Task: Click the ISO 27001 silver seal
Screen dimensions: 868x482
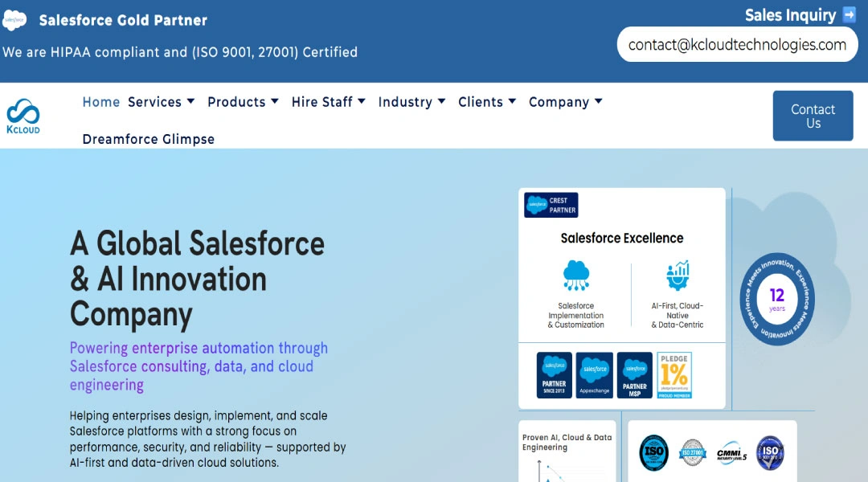Action: (x=693, y=452)
